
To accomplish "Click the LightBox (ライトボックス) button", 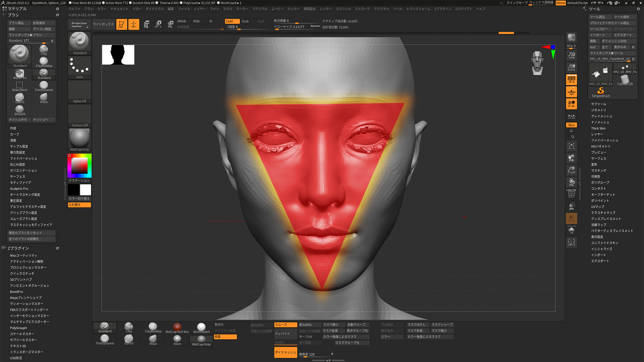I will (x=103, y=24).
